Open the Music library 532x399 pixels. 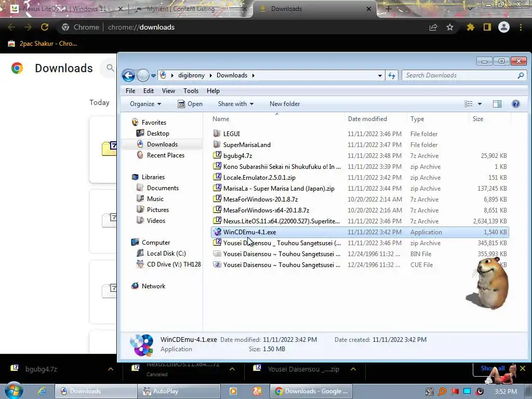[155, 199]
